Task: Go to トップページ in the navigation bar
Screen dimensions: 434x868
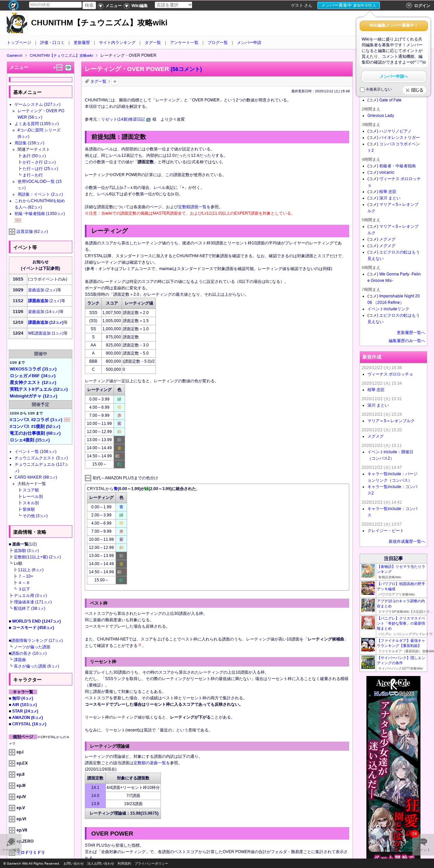Action: click(x=19, y=43)
